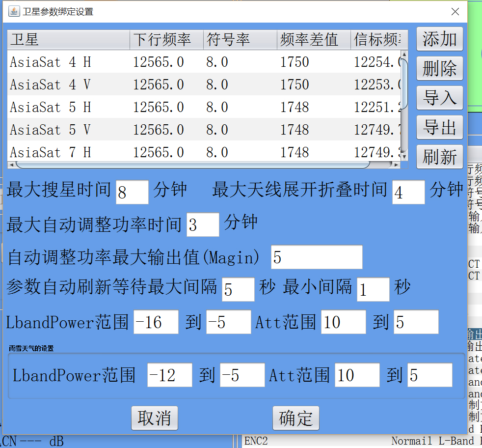Image resolution: width=482 pixels, height=448 pixels.
Task: Sort by the 下行频率 column header
Action: [x=166, y=40]
